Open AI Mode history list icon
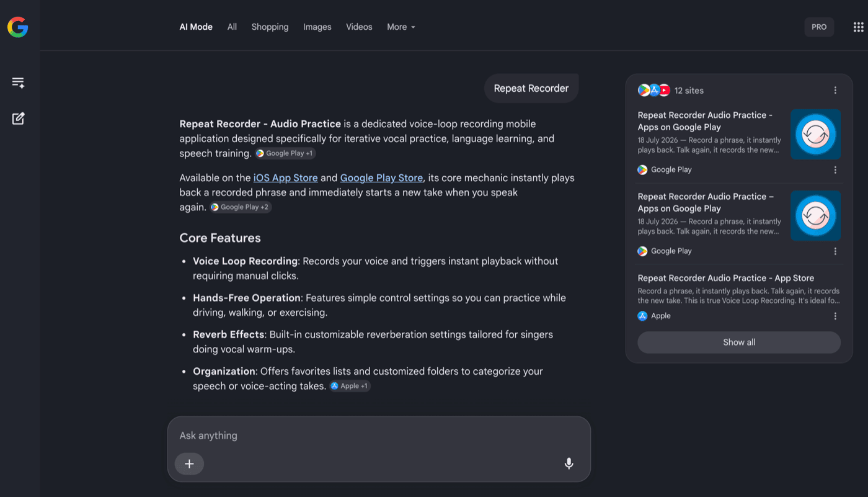 pos(18,83)
